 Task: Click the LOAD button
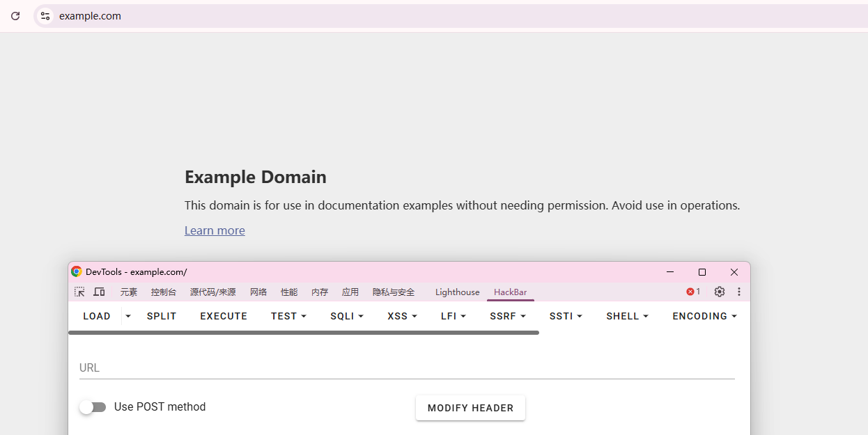pyautogui.click(x=97, y=316)
